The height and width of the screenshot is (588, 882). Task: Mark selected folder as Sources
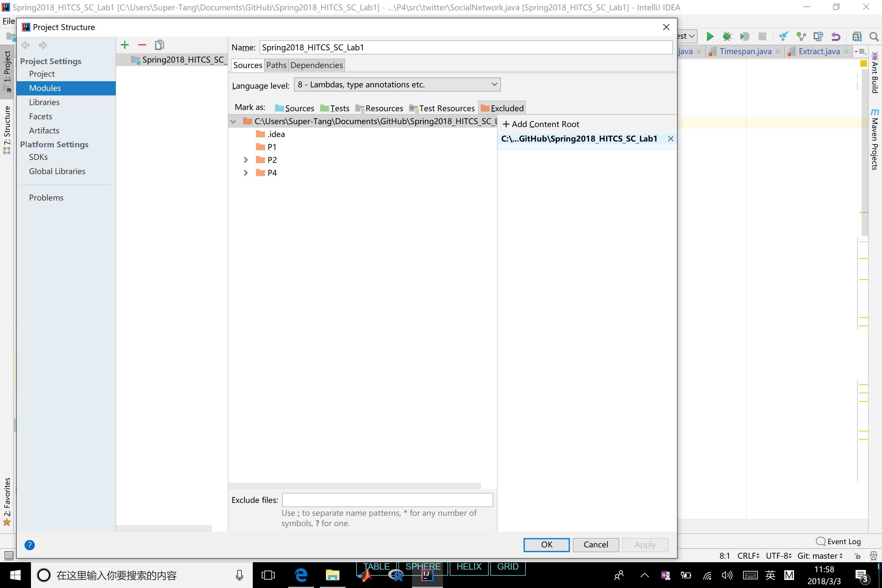tap(295, 108)
